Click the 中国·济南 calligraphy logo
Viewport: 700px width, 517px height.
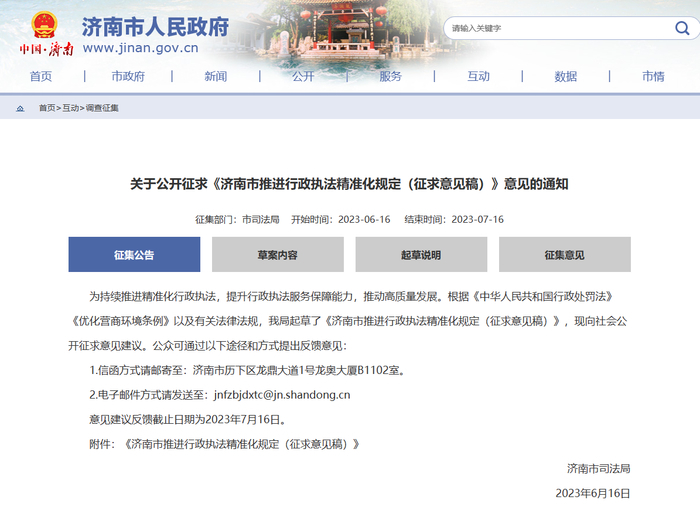coord(46,49)
